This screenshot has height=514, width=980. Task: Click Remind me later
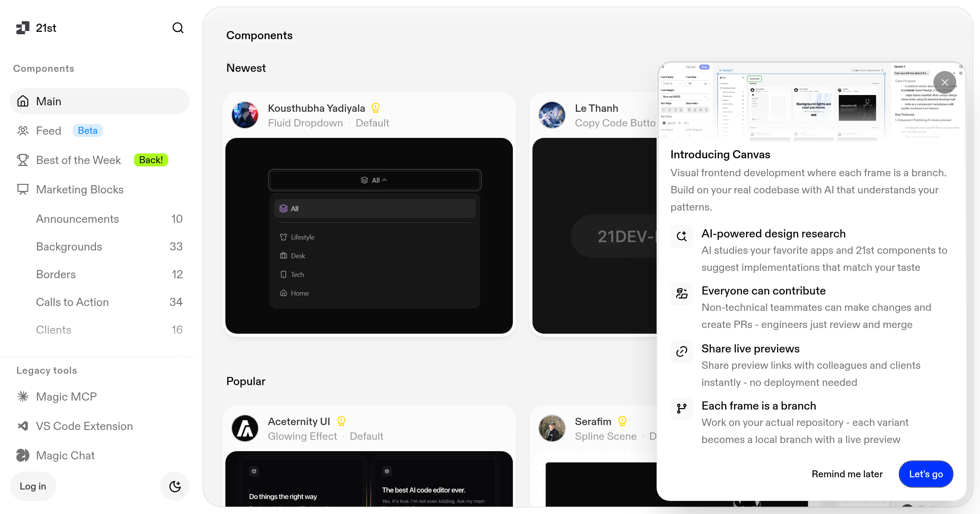click(847, 474)
